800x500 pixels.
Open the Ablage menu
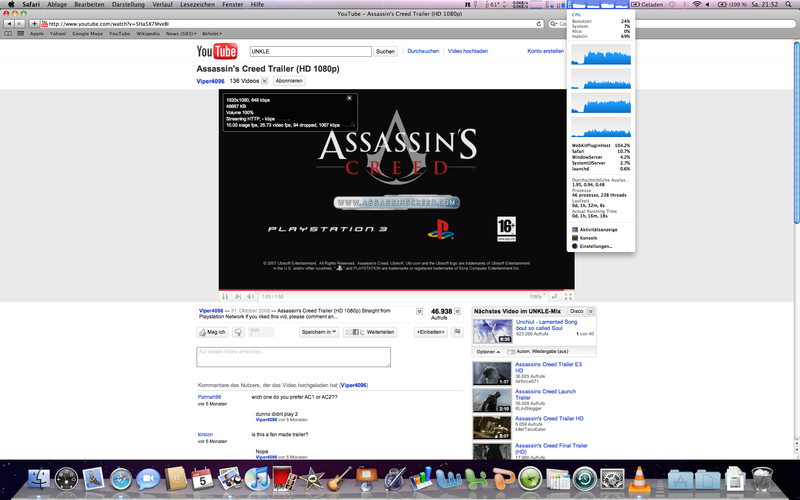57,4
